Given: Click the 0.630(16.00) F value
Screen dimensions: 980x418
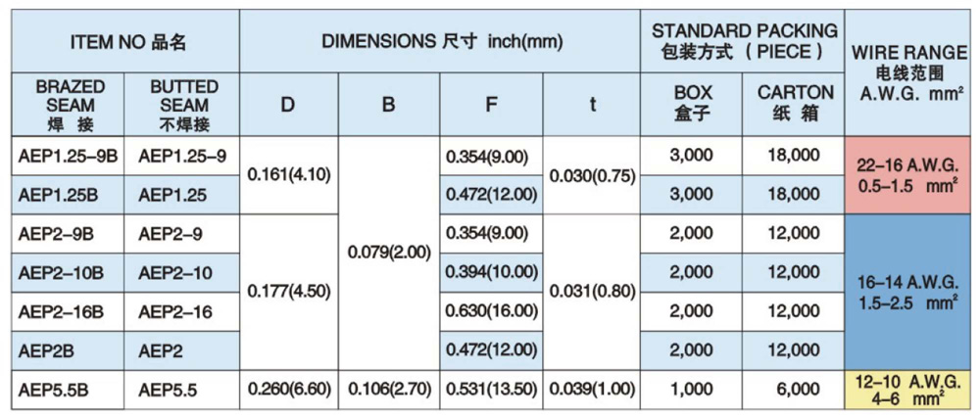Looking at the screenshot, I should [x=491, y=311].
